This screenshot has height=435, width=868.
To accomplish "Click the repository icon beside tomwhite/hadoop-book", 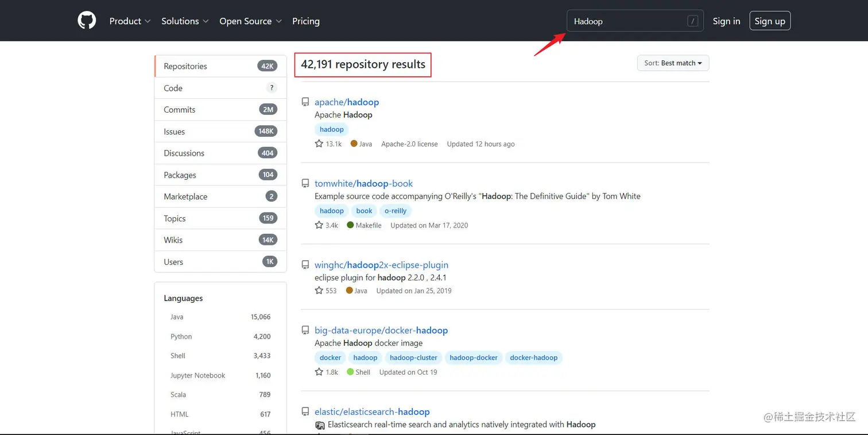I will [x=305, y=184].
